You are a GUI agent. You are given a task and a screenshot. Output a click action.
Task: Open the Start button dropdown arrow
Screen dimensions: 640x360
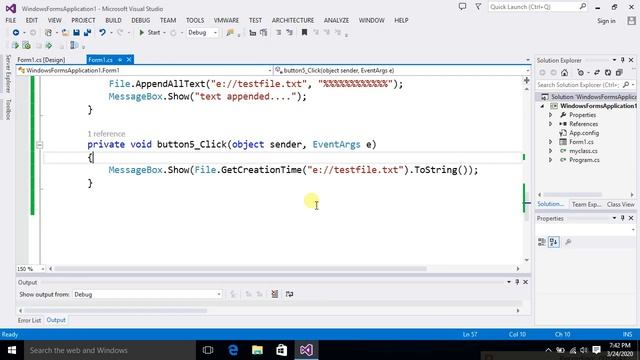(164, 33)
